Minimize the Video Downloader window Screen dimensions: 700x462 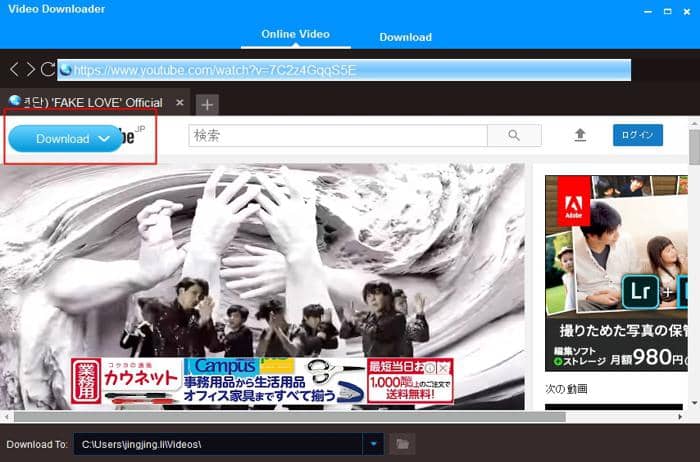[648, 12]
